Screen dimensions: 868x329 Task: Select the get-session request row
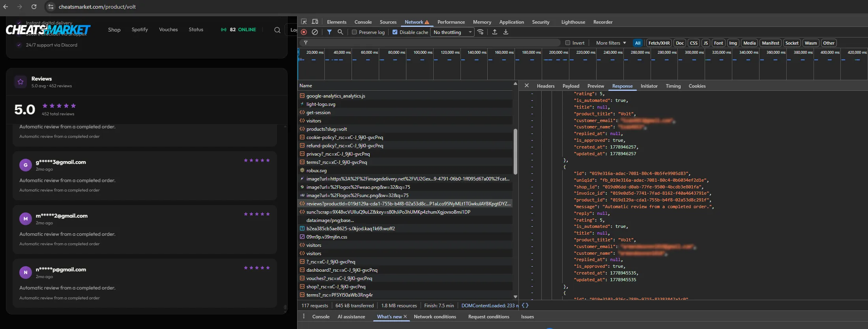405,112
